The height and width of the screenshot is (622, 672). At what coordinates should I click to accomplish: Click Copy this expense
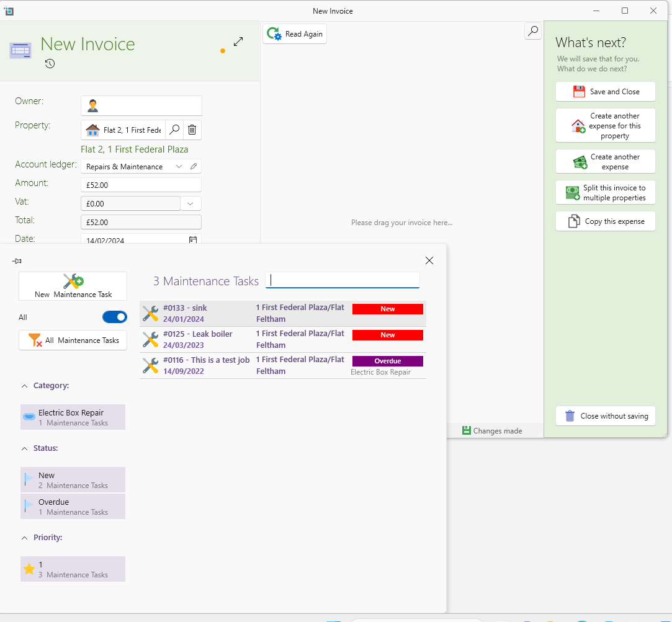(605, 221)
